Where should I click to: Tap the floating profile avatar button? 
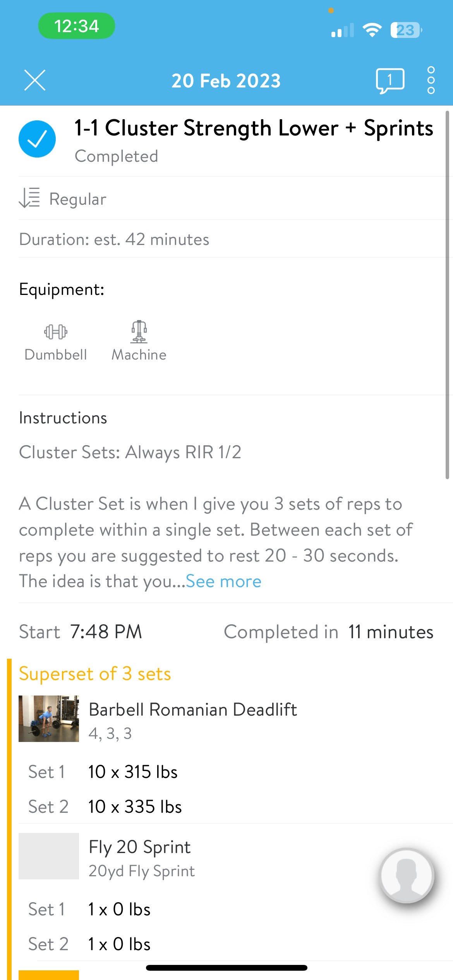[407, 875]
